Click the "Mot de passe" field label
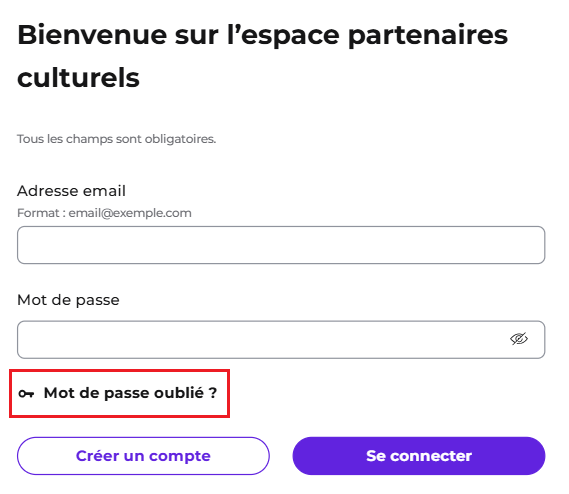 click(68, 300)
